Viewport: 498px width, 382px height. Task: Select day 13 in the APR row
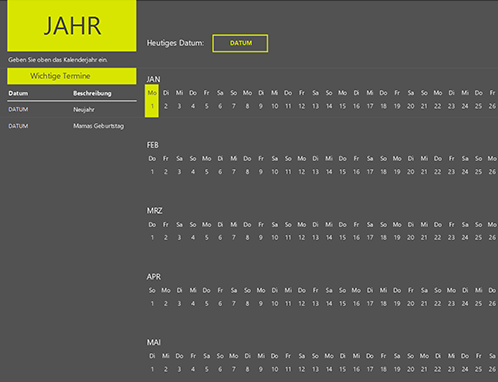point(315,304)
